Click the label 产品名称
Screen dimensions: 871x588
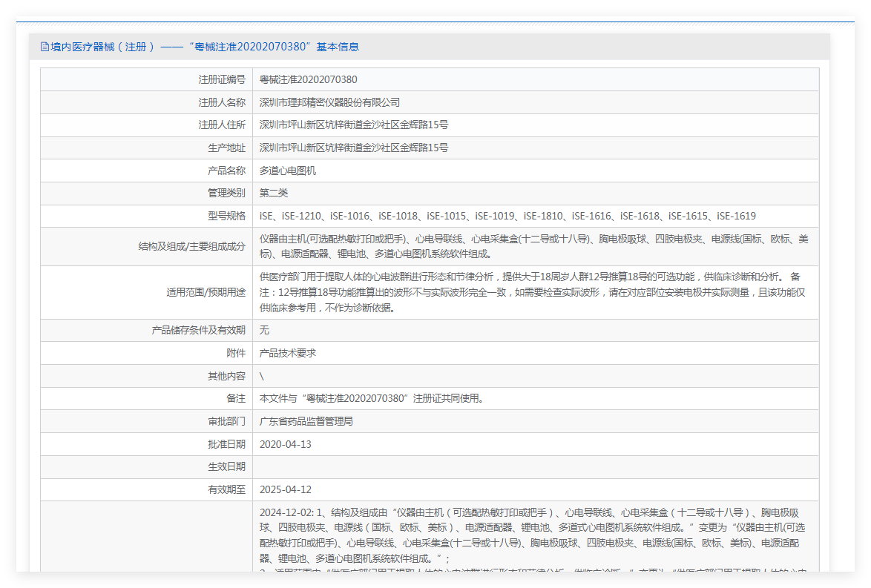pos(226,171)
